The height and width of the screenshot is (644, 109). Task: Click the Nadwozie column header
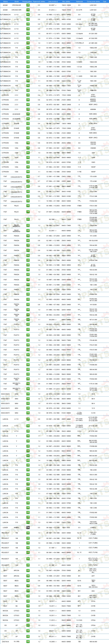coord(79,2)
